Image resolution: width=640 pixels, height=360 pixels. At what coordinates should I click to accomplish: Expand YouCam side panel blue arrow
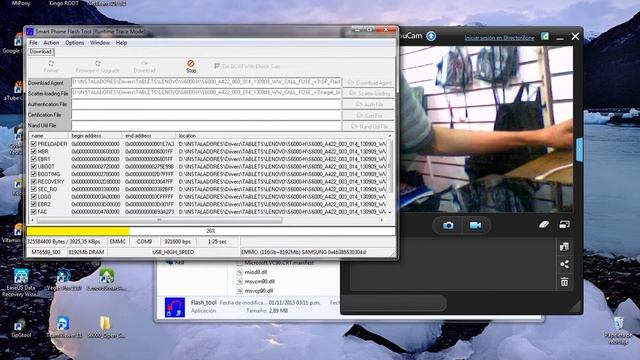(579, 149)
